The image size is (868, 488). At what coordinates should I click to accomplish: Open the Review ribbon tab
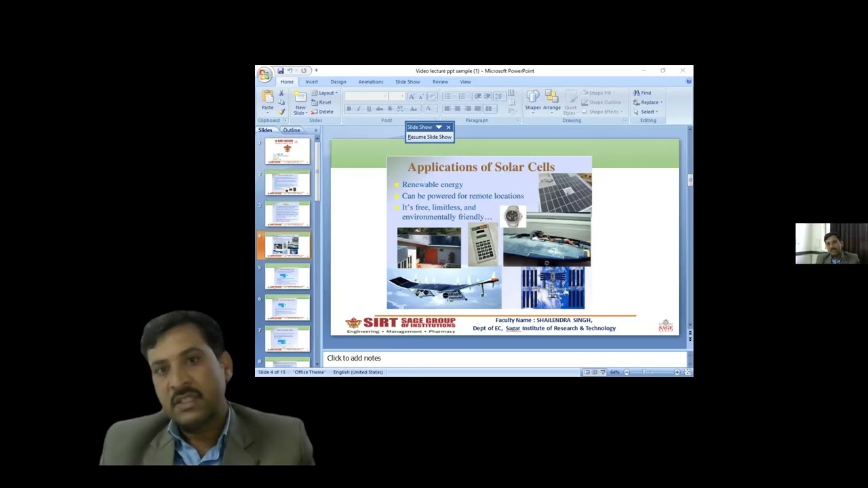coord(440,82)
